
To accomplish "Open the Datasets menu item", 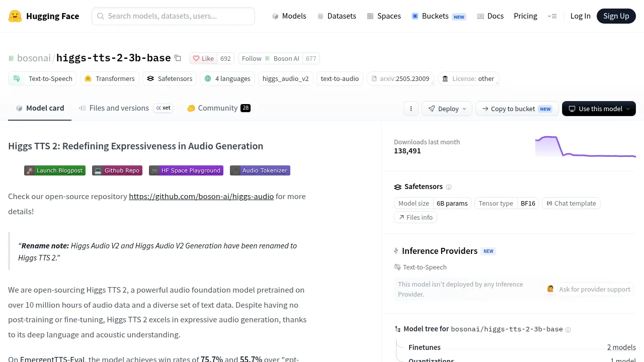I will [x=337, y=16].
